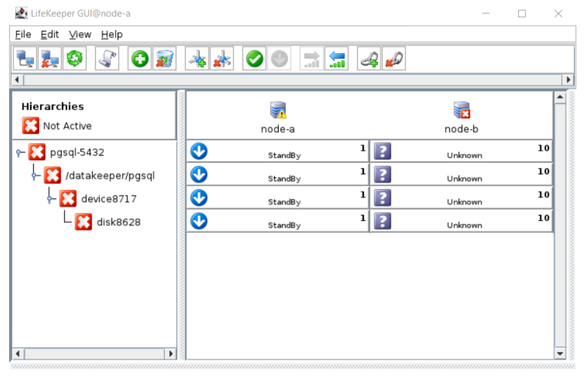Screen dimensions: 588x381
Task: Click the grayed Out of Service arrow icon
Action: tap(279, 59)
